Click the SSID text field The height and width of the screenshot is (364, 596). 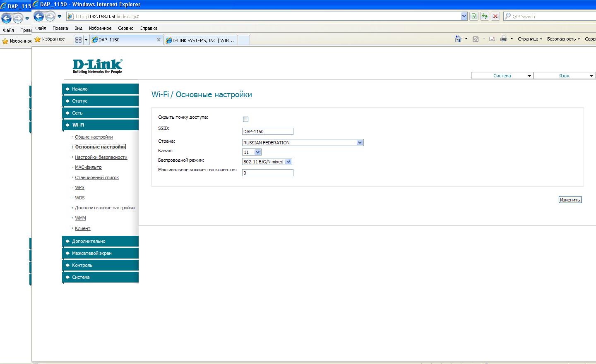tap(267, 132)
